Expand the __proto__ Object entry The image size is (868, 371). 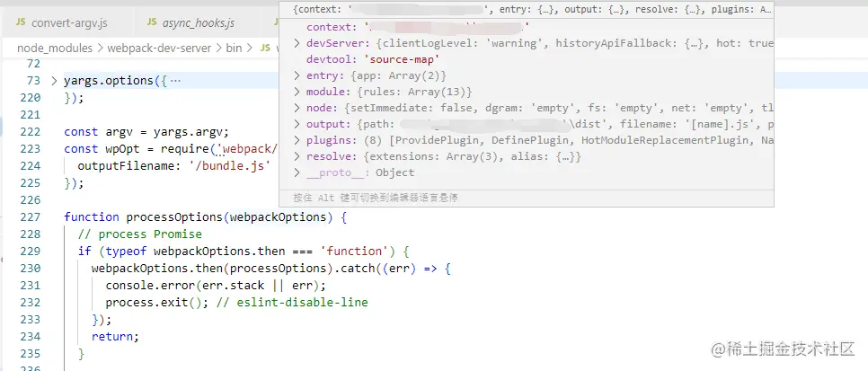click(x=297, y=172)
